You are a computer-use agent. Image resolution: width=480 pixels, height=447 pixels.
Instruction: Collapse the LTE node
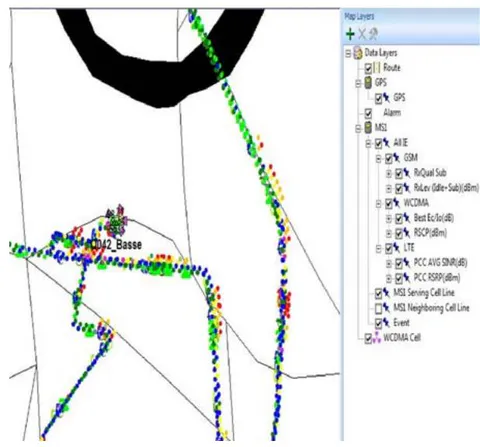coord(379,249)
